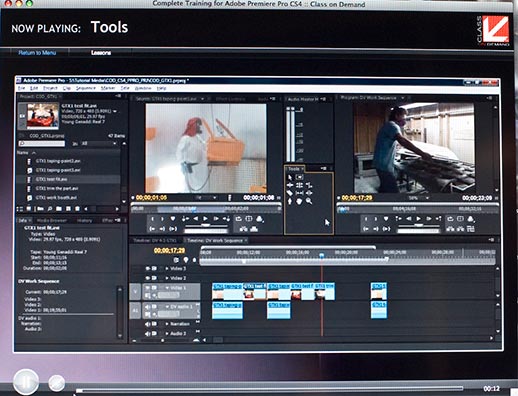
Task: Click the Return to Menu link
Action: coord(37,53)
